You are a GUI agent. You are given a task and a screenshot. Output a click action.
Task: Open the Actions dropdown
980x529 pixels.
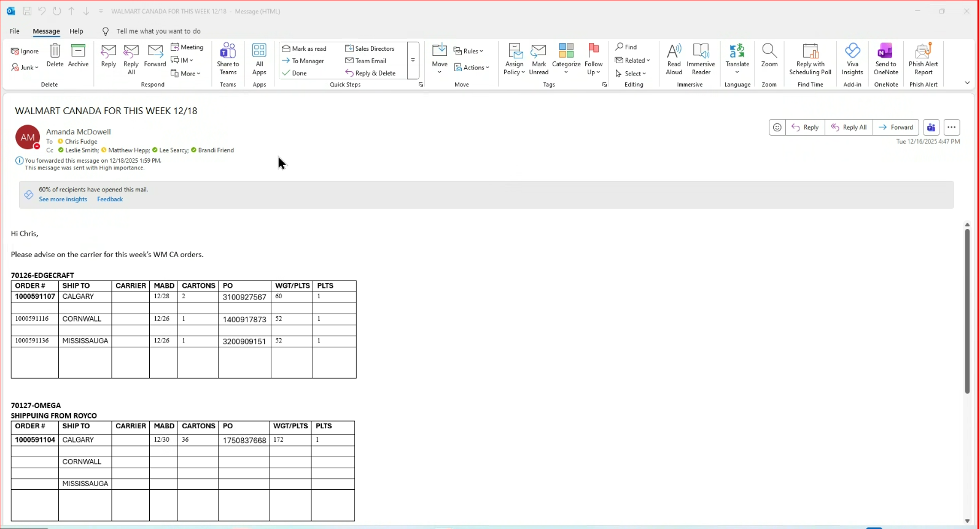pos(472,68)
